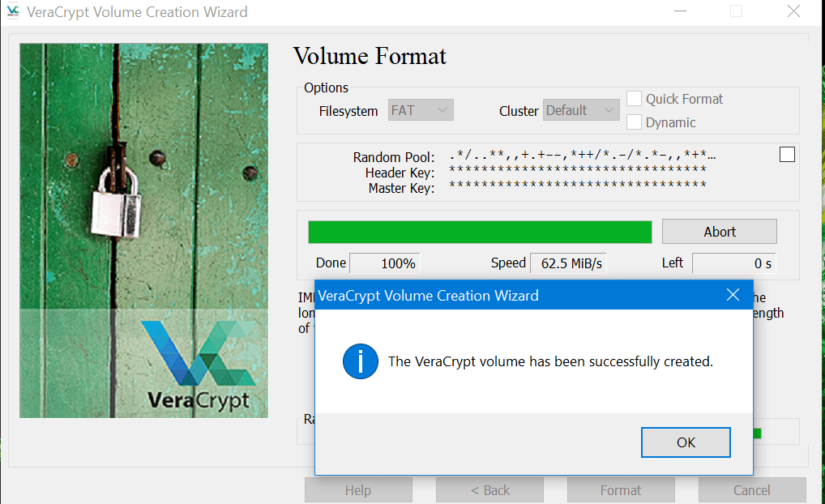Screen dimensions: 825x504
Task: Open the Cluster Default dropdown
Action: [x=581, y=109]
